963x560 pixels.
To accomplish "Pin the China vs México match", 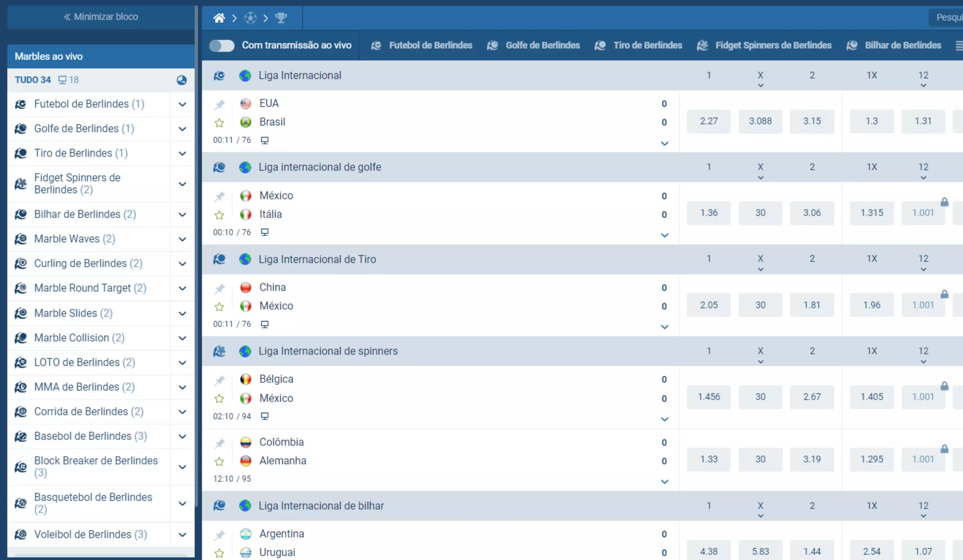I will [x=219, y=289].
